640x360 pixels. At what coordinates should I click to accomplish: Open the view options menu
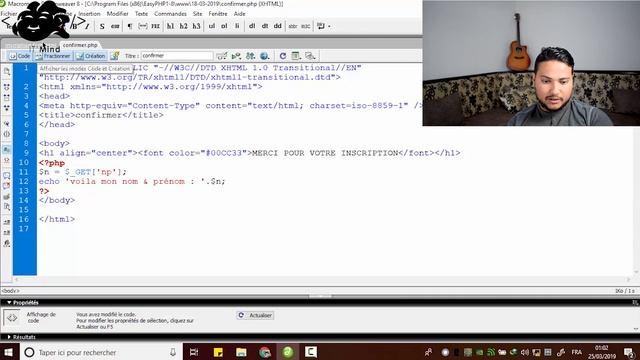click(x=296, y=56)
